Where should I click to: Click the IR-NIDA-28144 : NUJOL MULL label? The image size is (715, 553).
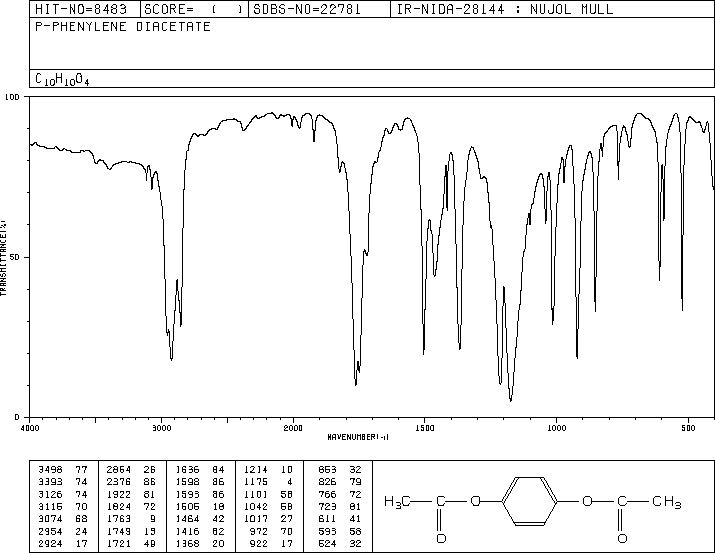click(505, 9)
